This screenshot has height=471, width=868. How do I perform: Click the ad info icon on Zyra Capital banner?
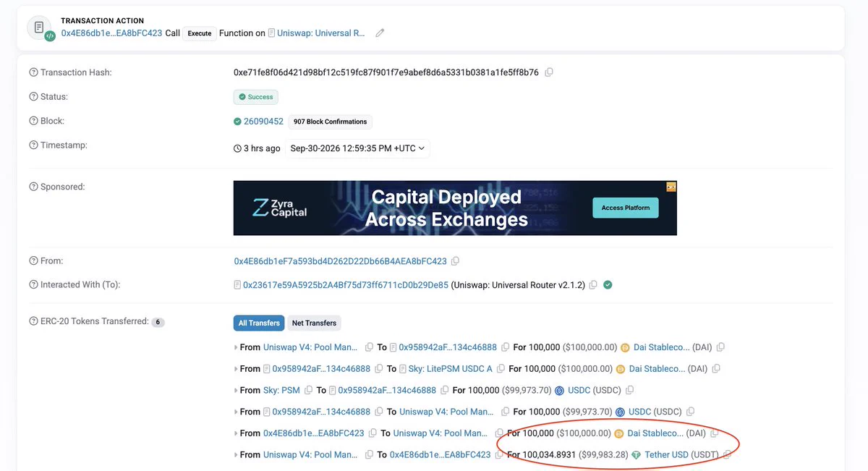tap(671, 187)
